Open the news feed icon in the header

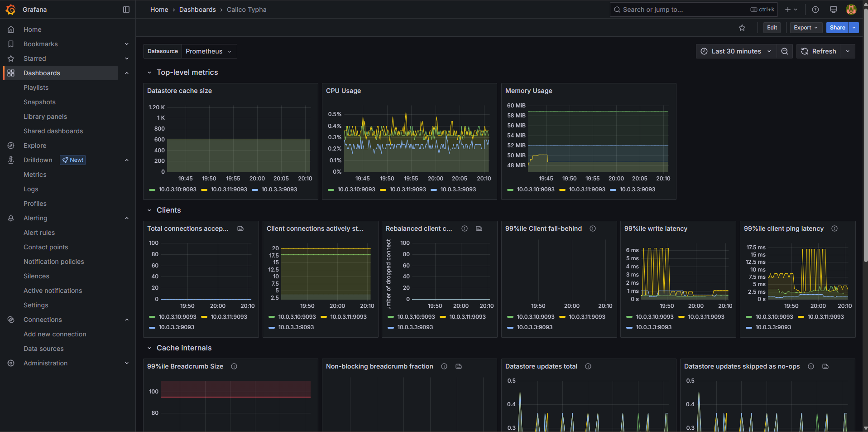[x=833, y=10]
